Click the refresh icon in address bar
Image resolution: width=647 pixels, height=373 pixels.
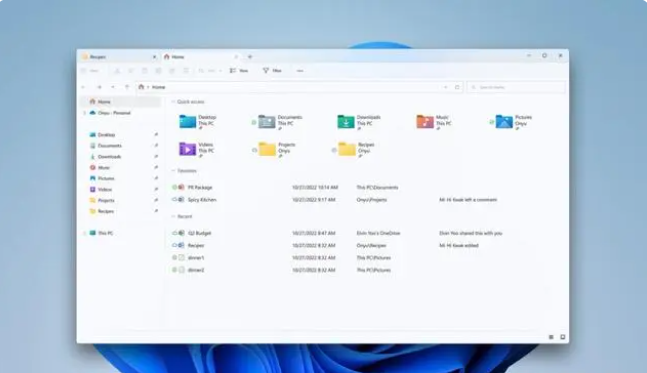[457, 87]
